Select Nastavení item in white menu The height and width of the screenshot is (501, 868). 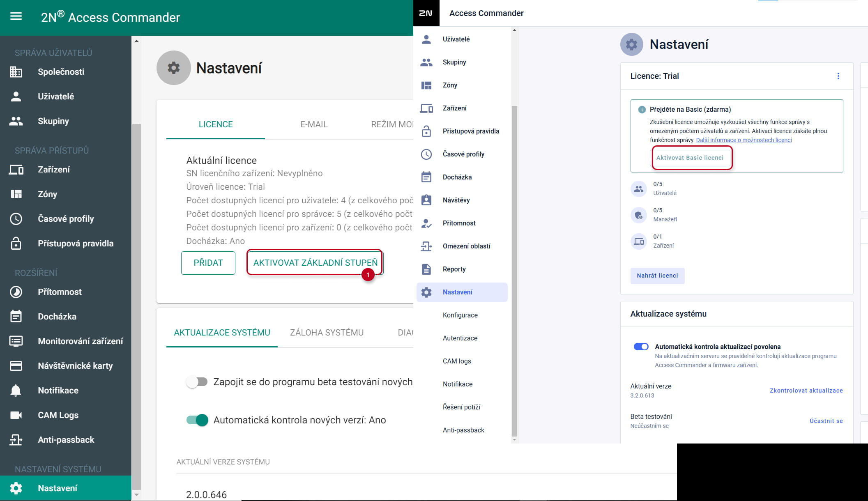point(462,292)
